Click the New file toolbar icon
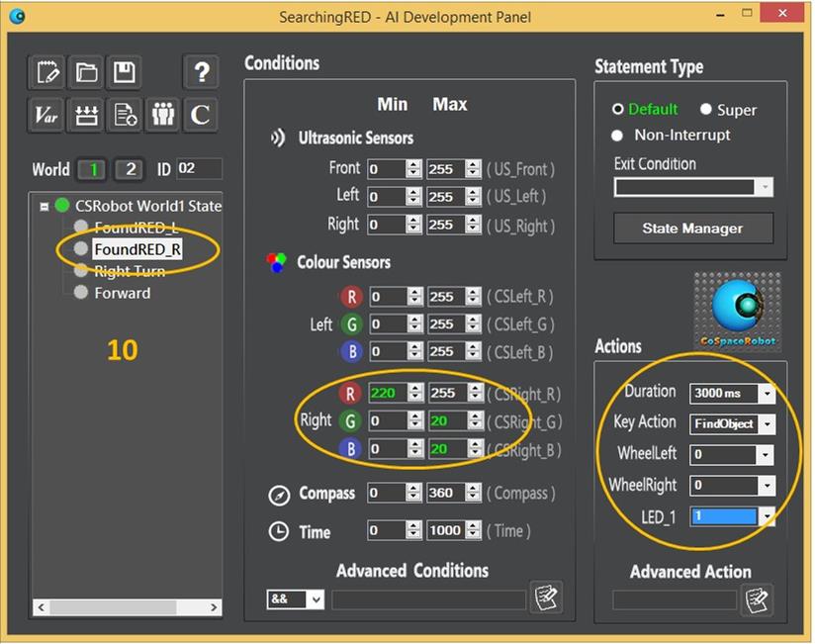Image resolution: width=815 pixels, height=644 pixels. pos(47,71)
